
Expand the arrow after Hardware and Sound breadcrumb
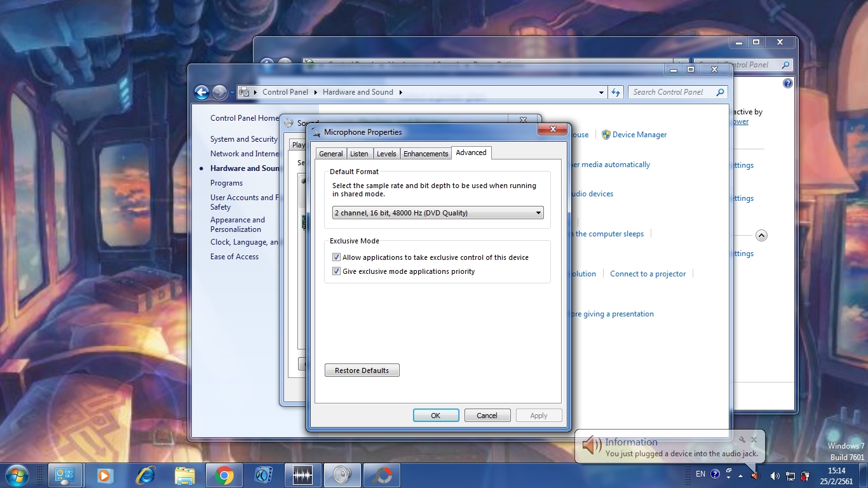(401, 92)
